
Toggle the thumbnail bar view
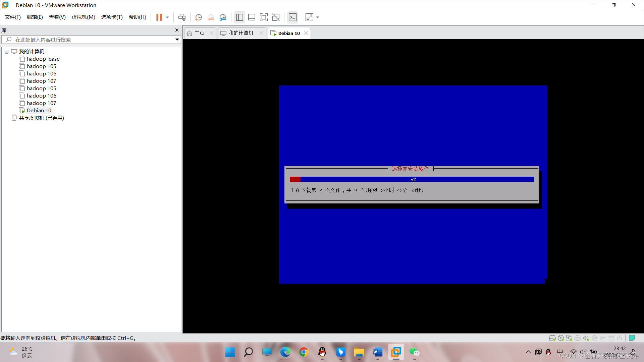[x=252, y=17]
